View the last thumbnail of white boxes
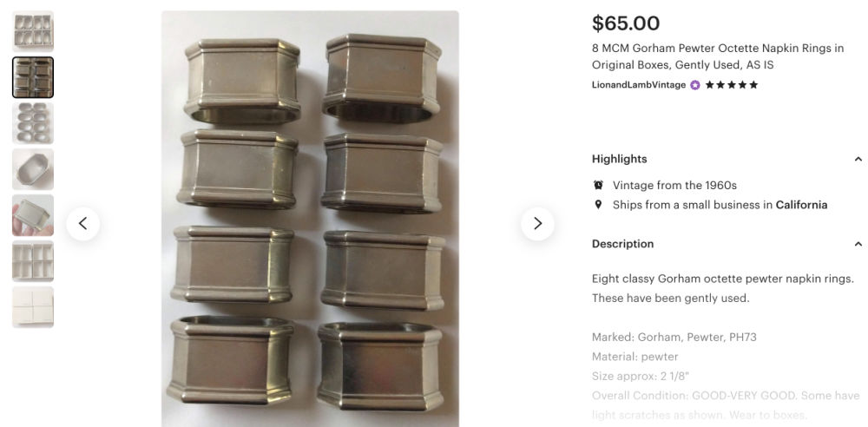Screen dimensions: 868x427 (x=33, y=307)
